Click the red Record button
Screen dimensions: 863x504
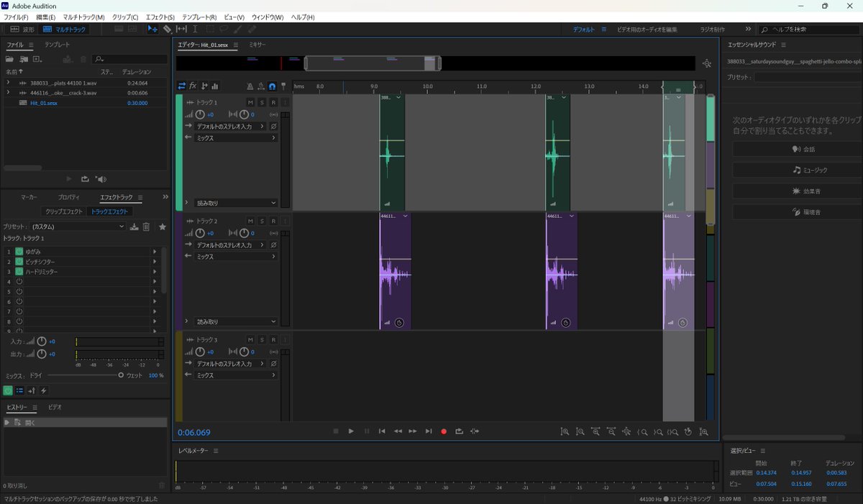point(444,431)
